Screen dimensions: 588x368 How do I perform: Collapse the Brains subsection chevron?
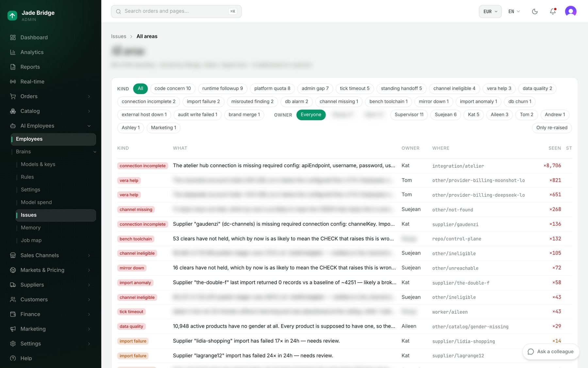pyautogui.click(x=95, y=152)
